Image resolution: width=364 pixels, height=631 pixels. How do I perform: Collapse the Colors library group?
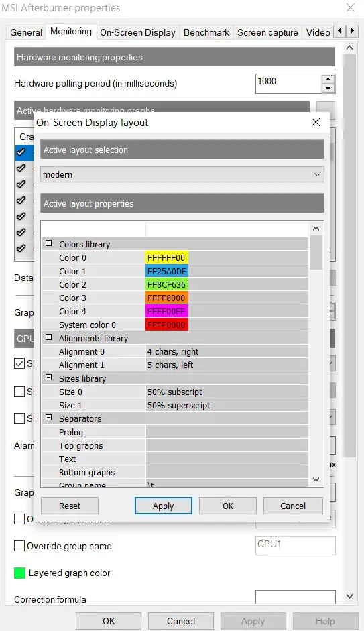[x=49, y=243]
